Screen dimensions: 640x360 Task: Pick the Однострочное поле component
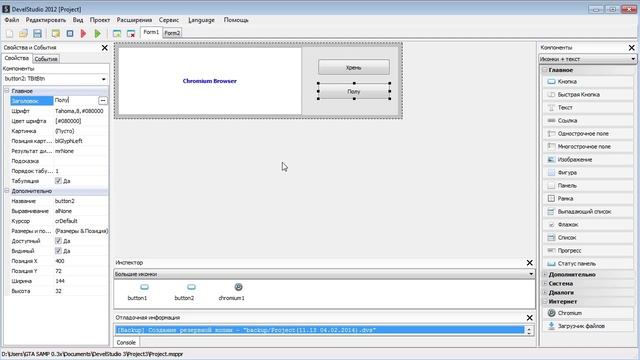tap(588, 133)
